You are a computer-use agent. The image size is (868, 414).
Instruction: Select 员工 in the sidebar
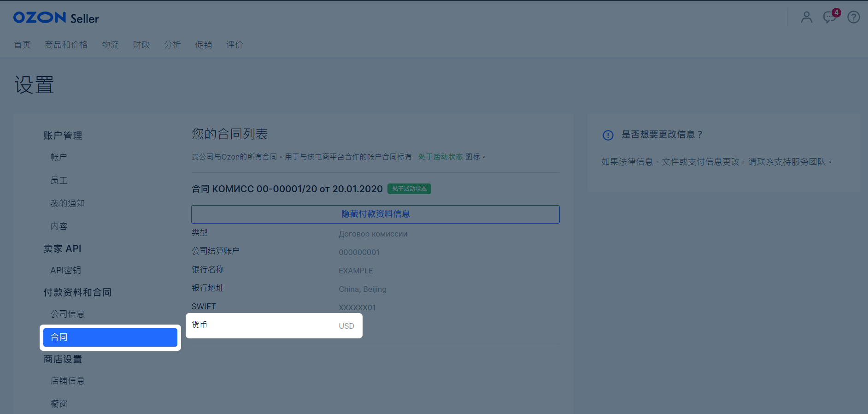pos(59,180)
